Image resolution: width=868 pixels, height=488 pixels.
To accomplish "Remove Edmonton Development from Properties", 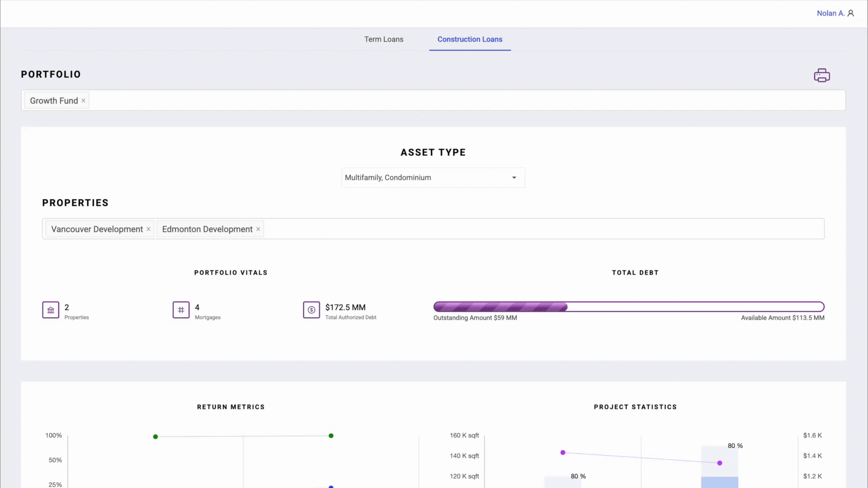I will pos(258,229).
